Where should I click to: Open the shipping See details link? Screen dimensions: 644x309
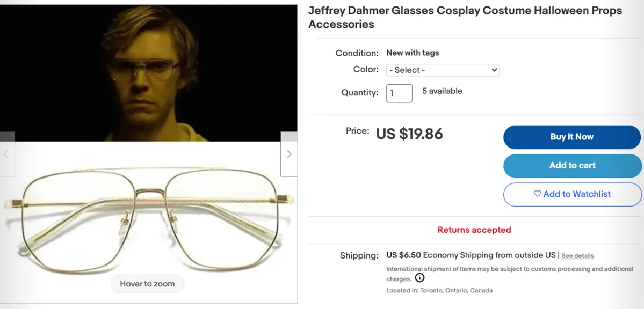(x=577, y=256)
